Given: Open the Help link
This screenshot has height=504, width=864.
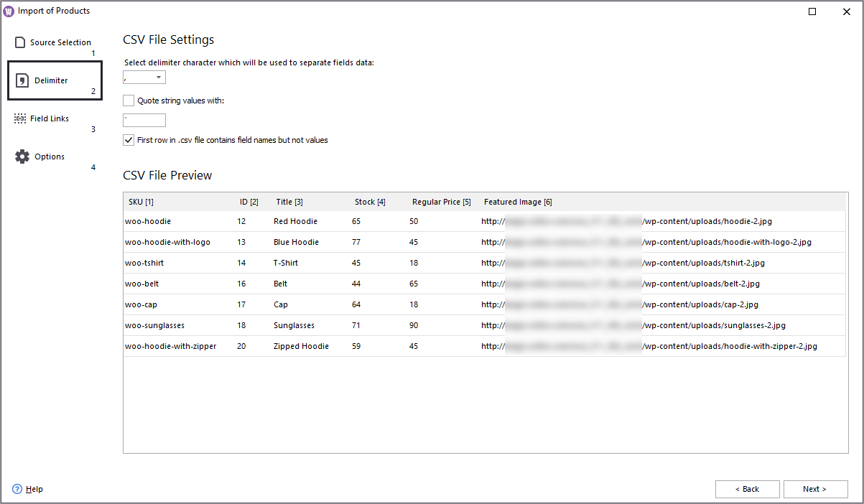Looking at the screenshot, I should coord(34,489).
